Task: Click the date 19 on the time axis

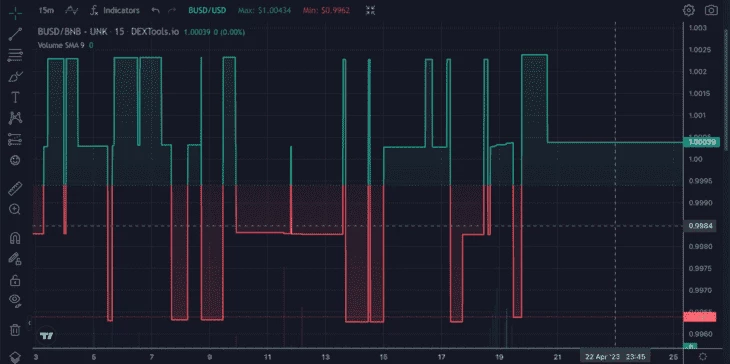Action: (x=499, y=357)
